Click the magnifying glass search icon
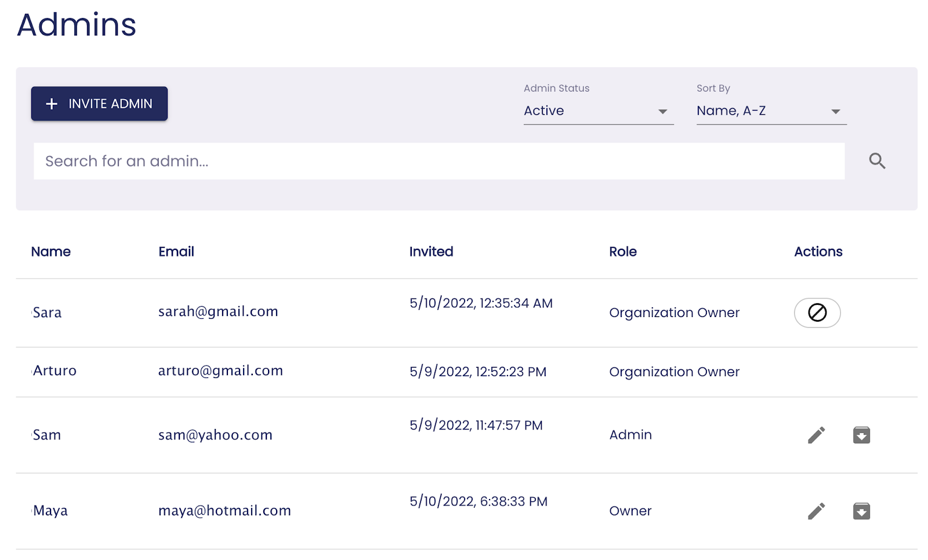928x560 pixels. (877, 161)
